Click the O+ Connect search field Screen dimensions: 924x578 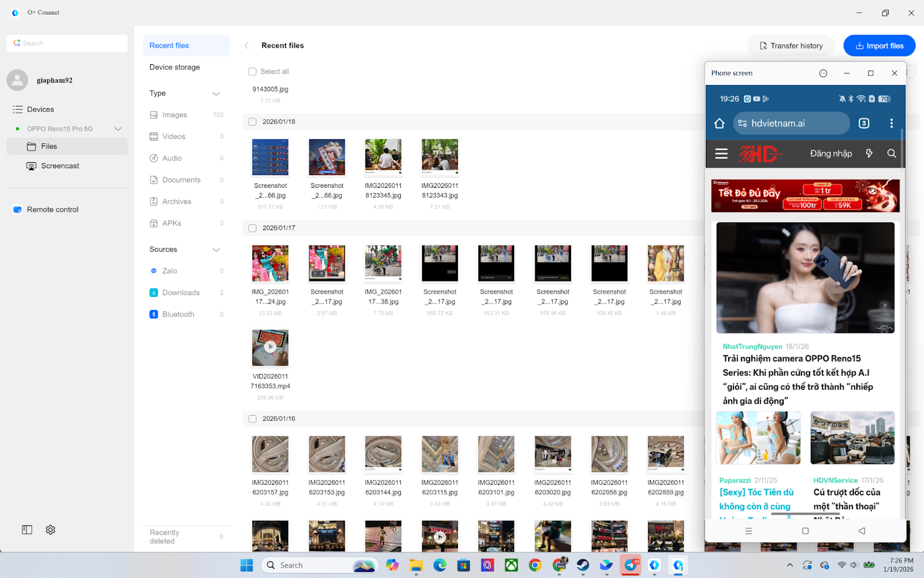pos(67,43)
